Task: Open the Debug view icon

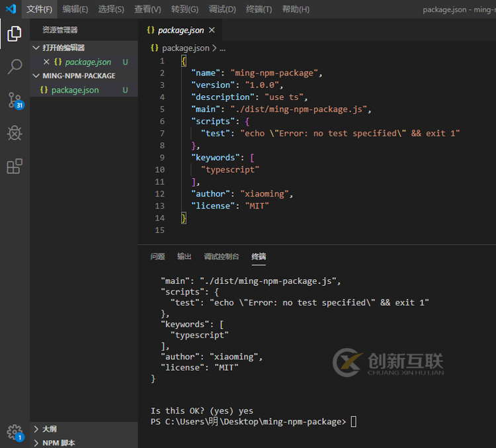Action: (x=15, y=133)
